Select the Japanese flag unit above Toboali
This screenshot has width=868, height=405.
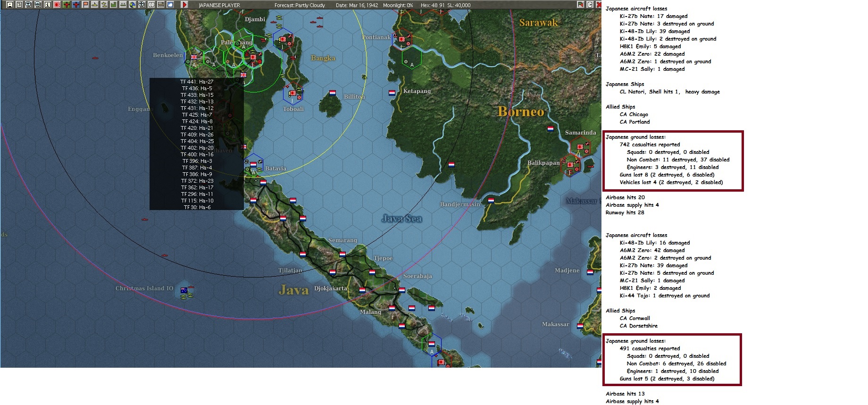293,93
